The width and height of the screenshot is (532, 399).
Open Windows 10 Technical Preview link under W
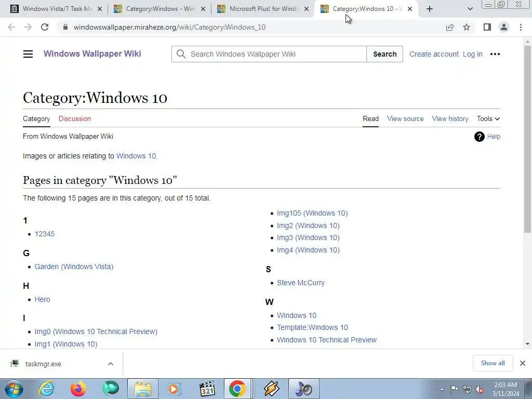coord(327,340)
